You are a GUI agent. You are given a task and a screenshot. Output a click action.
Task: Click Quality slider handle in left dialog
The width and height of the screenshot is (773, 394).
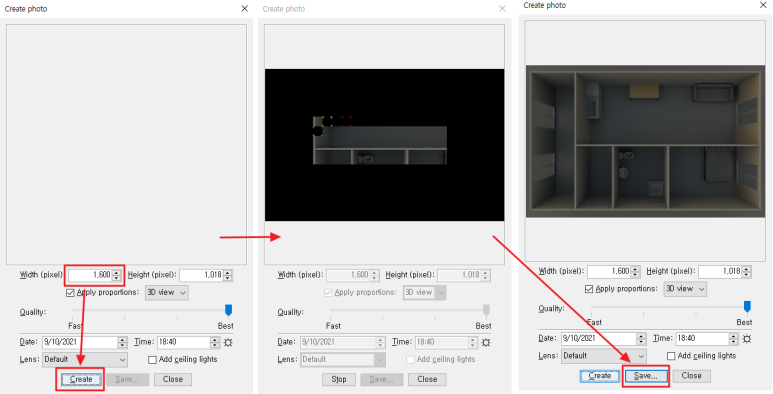pyautogui.click(x=228, y=310)
